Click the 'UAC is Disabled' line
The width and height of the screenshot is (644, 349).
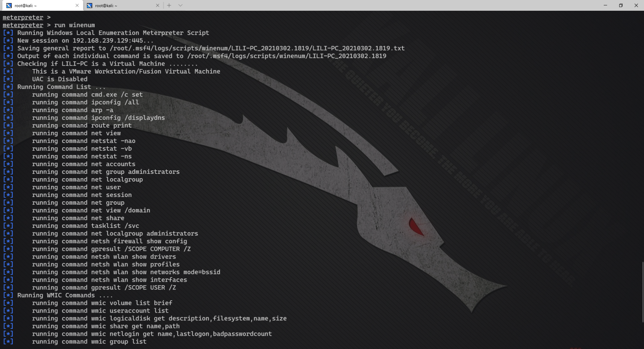tap(60, 79)
